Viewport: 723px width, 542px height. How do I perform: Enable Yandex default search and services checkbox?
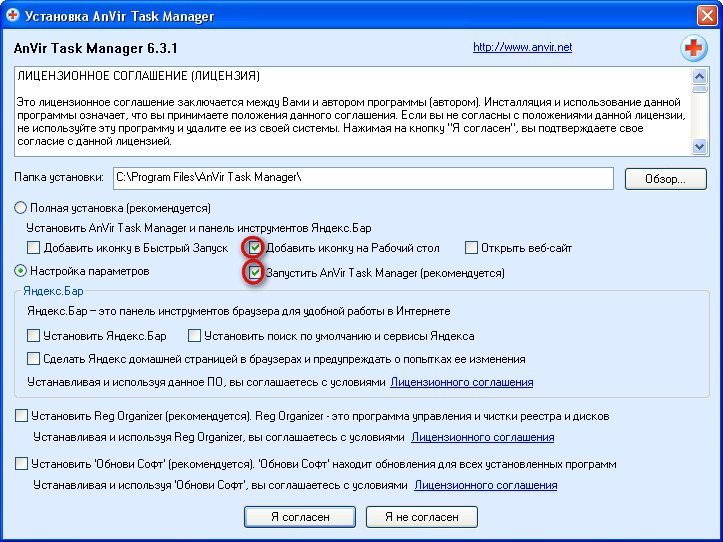195,336
